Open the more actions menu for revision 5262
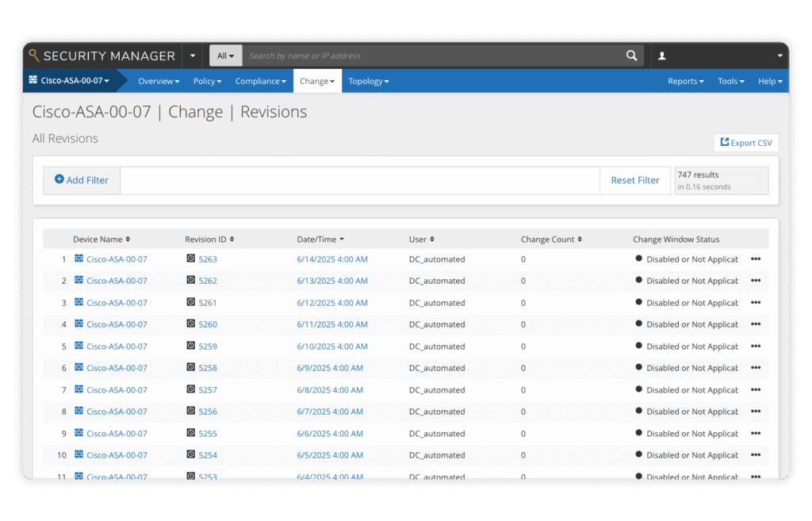812x521 pixels. point(756,281)
